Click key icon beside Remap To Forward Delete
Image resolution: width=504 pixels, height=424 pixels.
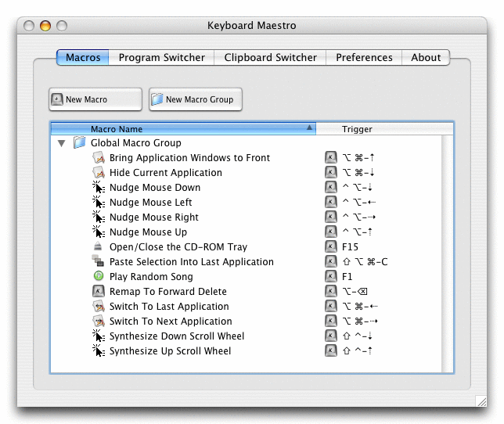point(99,291)
